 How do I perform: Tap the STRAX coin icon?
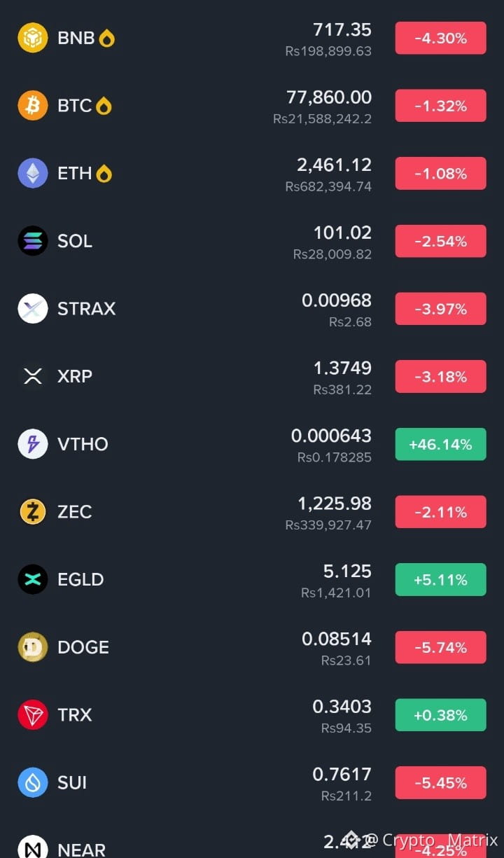pyautogui.click(x=33, y=309)
